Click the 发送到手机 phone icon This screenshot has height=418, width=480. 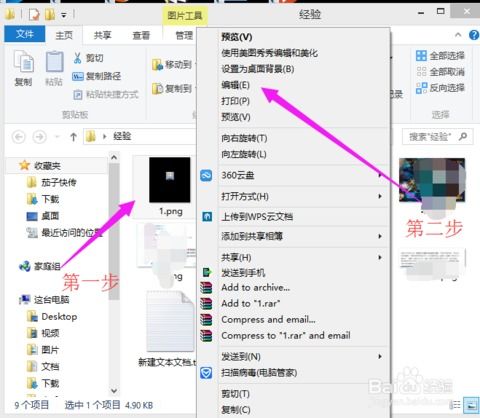pyautogui.click(x=207, y=272)
